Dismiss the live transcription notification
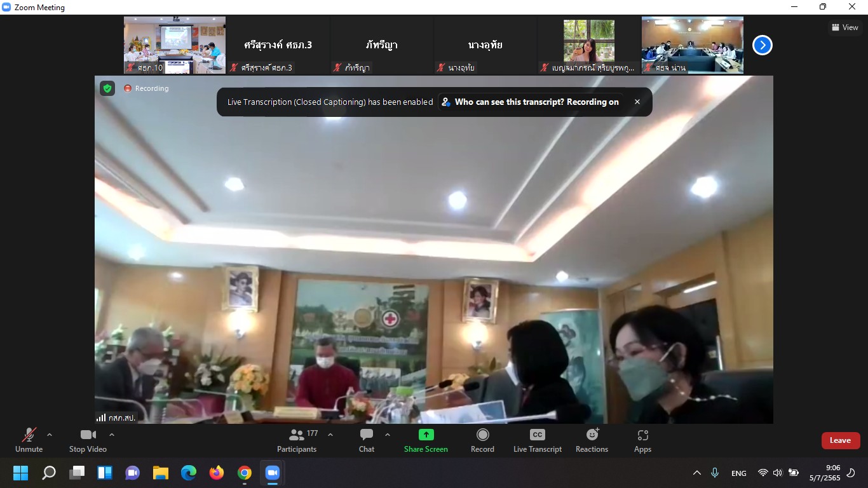The height and width of the screenshot is (488, 868). click(637, 102)
